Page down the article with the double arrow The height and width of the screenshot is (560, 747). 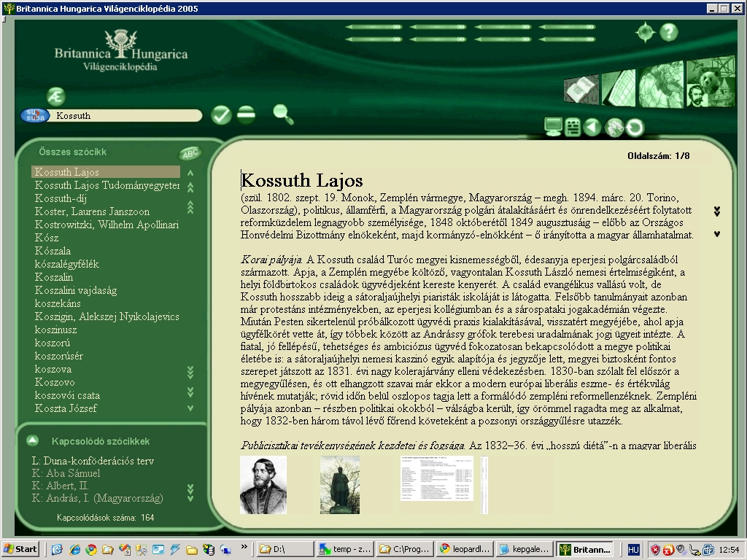click(x=717, y=211)
